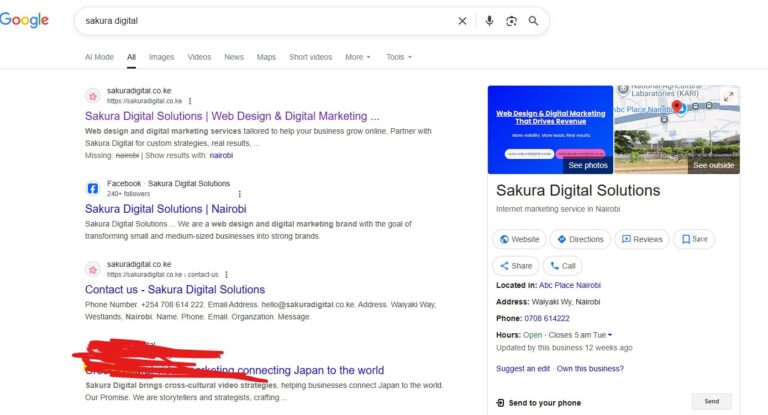Expand the More dropdown menu
Image resolution: width=768 pixels, height=415 pixels.
pyautogui.click(x=358, y=57)
